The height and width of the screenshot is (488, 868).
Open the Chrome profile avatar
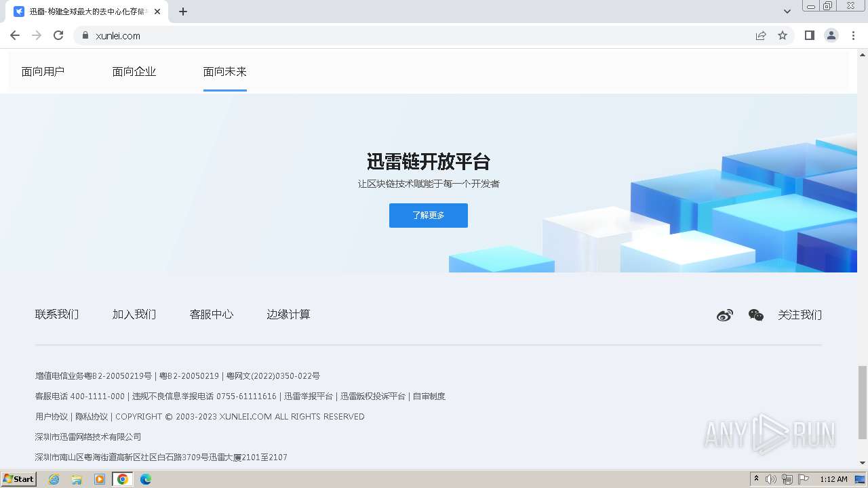831,35
